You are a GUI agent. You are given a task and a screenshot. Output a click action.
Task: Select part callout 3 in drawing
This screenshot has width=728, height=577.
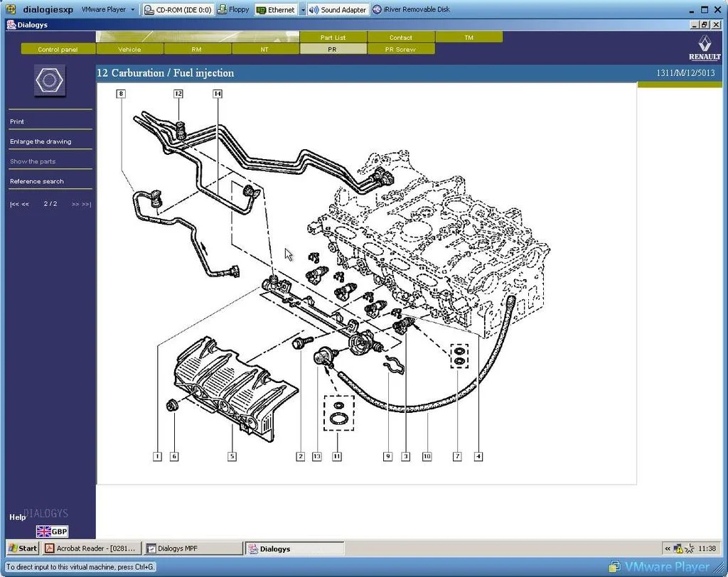click(x=406, y=456)
